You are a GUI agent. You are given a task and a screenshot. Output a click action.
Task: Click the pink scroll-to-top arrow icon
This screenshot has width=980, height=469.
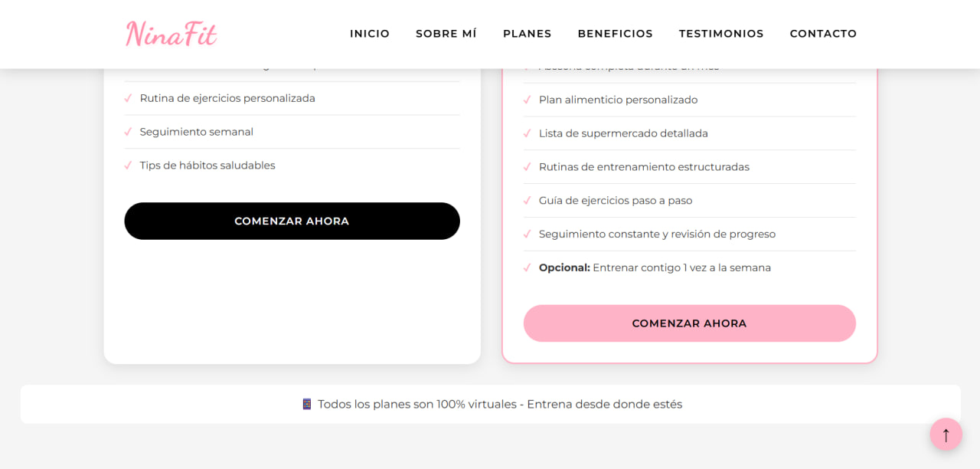[946, 435]
